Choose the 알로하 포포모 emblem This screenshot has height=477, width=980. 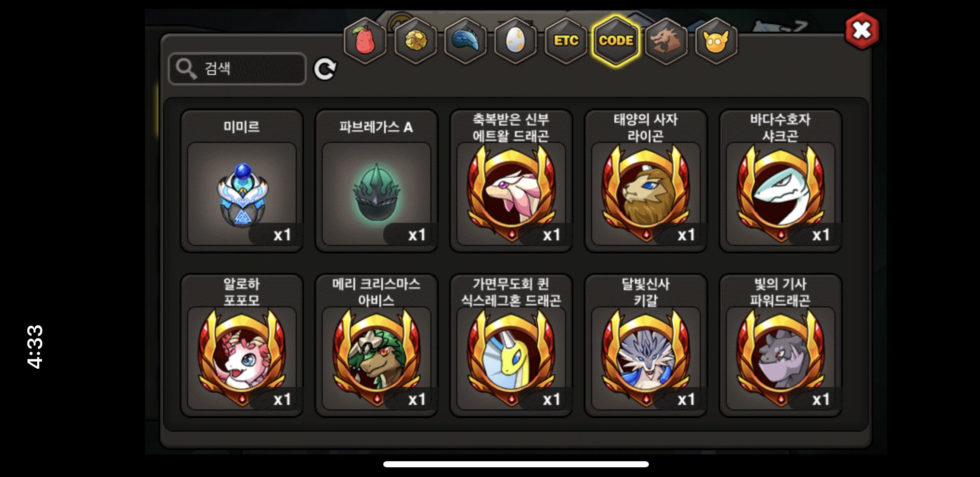pyautogui.click(x=242, y=346)
